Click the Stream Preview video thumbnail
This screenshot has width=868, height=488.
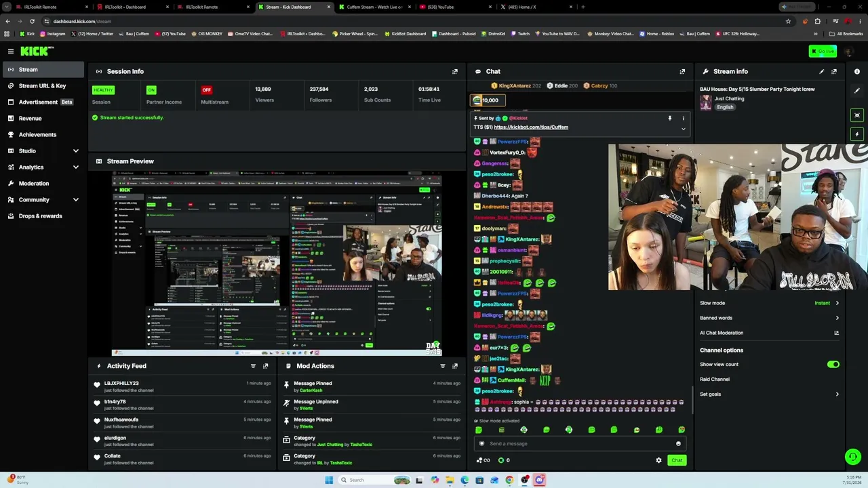point(277,264)
